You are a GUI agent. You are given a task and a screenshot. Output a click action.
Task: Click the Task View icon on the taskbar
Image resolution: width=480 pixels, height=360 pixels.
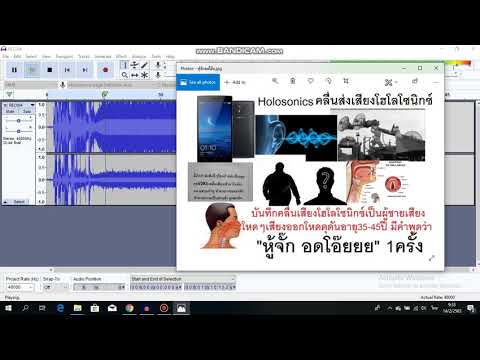click(x=42, y=308)
